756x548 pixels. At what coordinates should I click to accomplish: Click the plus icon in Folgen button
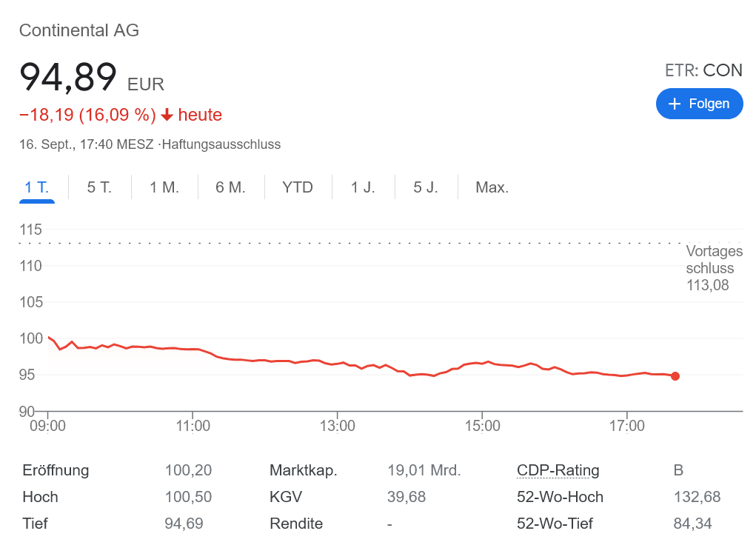tap(674, 104)
